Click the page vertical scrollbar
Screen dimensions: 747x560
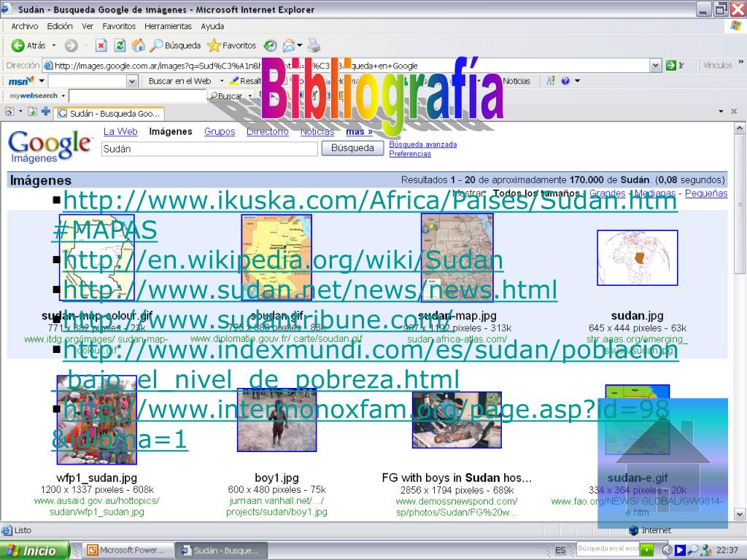pos(740,322)
